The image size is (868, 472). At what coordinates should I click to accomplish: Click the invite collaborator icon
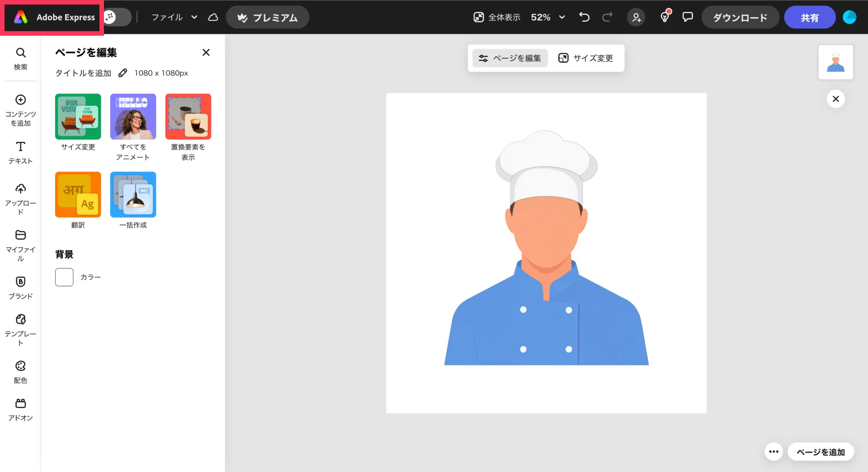[x=636, y=18]
